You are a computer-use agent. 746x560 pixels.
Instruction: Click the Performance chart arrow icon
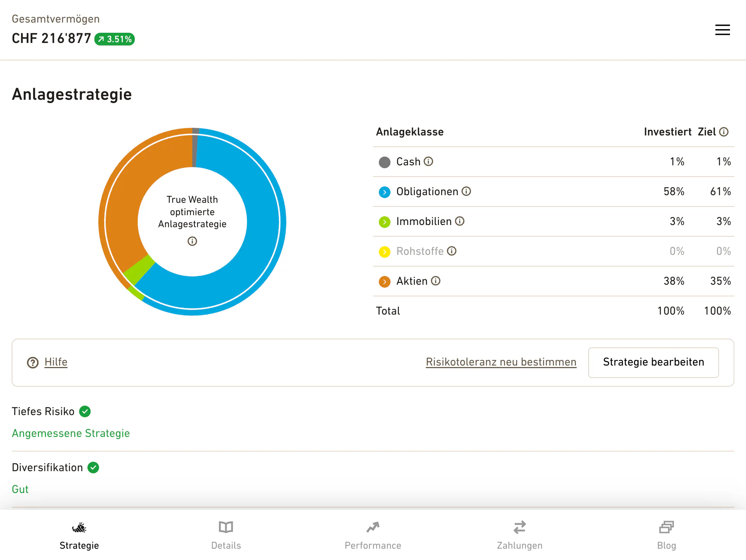tap(373, 527)
